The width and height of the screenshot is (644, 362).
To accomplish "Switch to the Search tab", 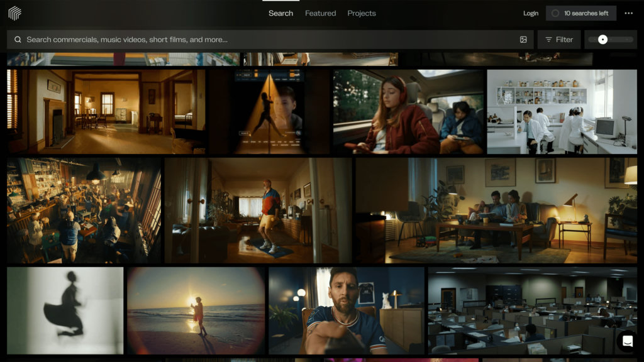I will pyautogui.click(x=281, y=13).
